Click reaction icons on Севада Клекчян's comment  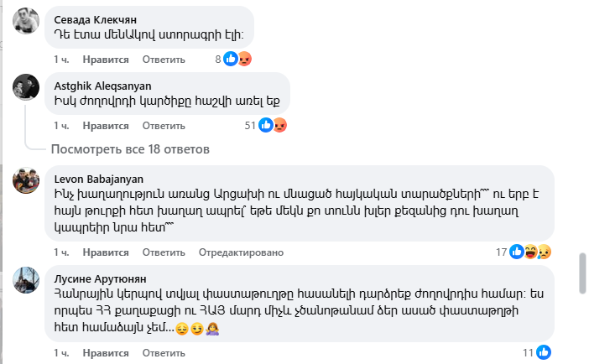coord(237,60)
